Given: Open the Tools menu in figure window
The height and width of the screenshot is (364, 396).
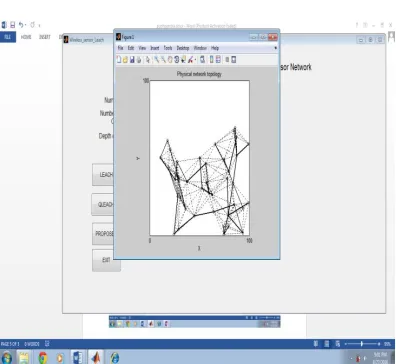Looking at the screenshot, I should tap(168, 48).
